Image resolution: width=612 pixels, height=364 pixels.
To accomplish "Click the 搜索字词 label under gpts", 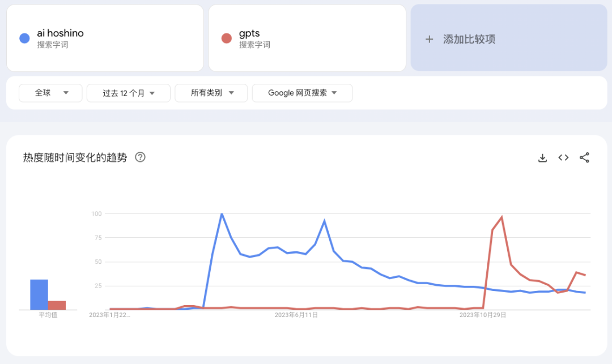I will tap(254, 45).
